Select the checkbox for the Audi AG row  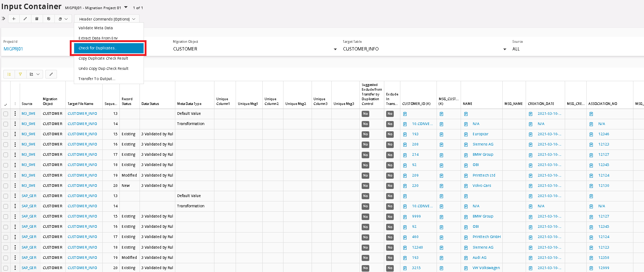coord(6,258)
